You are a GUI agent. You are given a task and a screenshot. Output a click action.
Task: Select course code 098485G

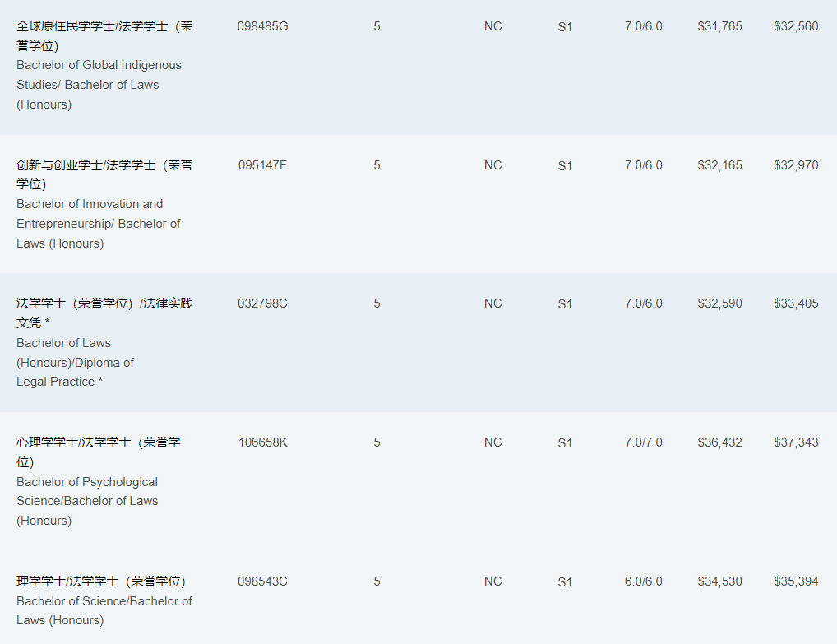(262, 26)
